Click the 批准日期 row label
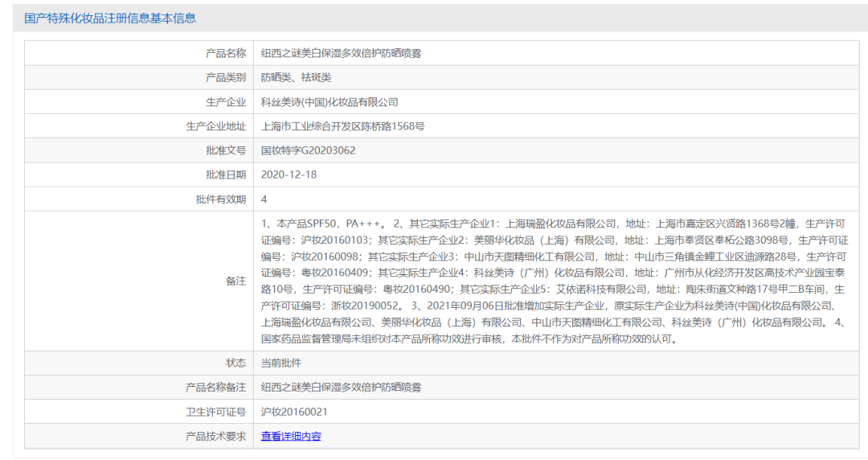The width and height of the screenshot is (868, 460). pyautogui.click(x=225, y=175)
